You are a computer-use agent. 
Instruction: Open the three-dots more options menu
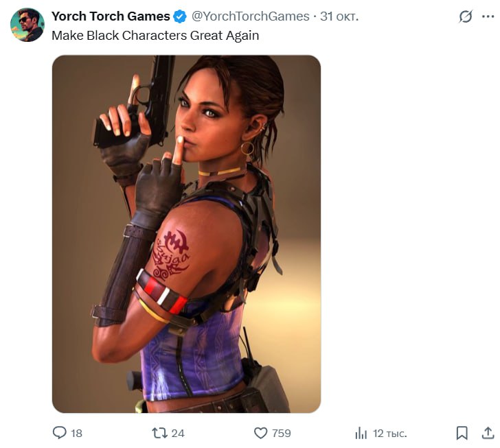(x=488, y=16)
